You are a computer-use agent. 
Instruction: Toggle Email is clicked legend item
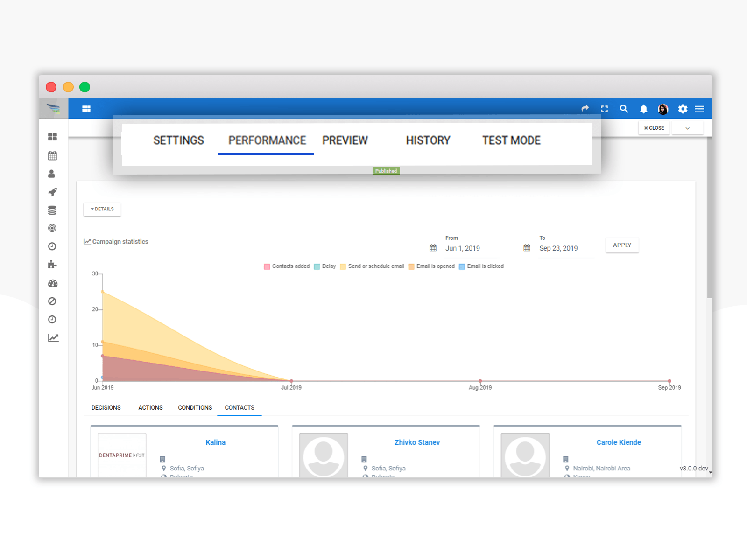pyautogui.click(x=481, y=266)
